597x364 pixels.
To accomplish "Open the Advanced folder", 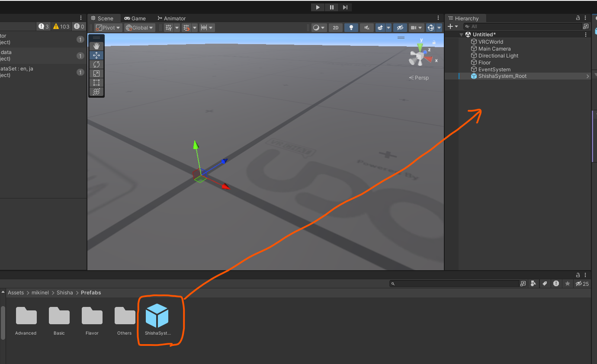I will [26, 321].
